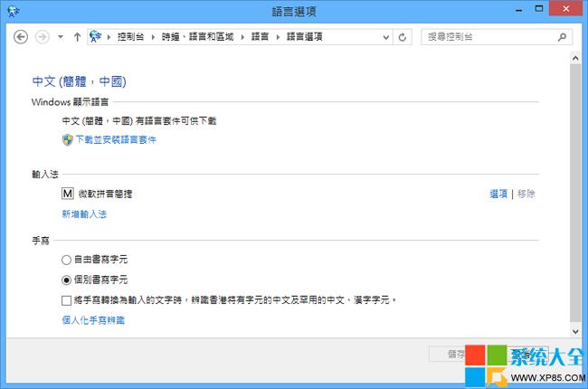Open the recent locations dropdown arrow
The height and width of the screenshot is (389, 588).
click(x=61, y=37)
